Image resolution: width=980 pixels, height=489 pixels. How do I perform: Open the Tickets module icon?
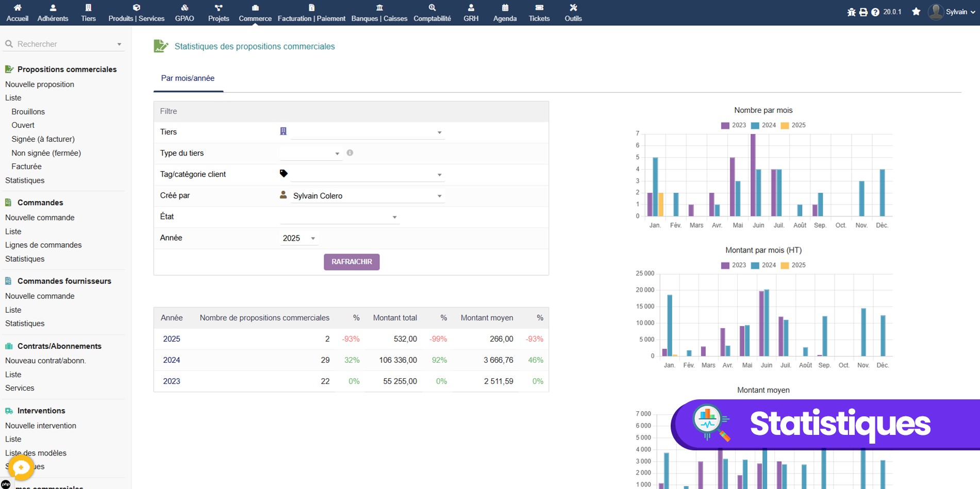click(539, 8)
